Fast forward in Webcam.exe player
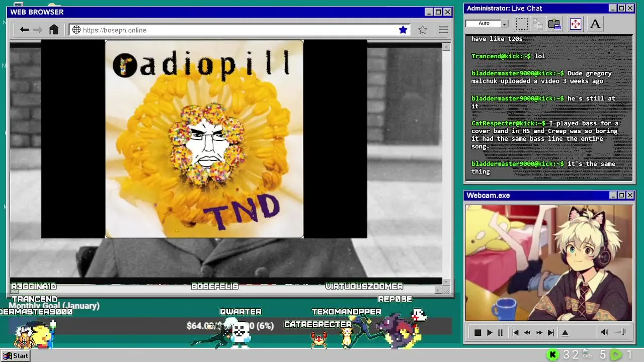644x362 pixels. coord(539,332)
